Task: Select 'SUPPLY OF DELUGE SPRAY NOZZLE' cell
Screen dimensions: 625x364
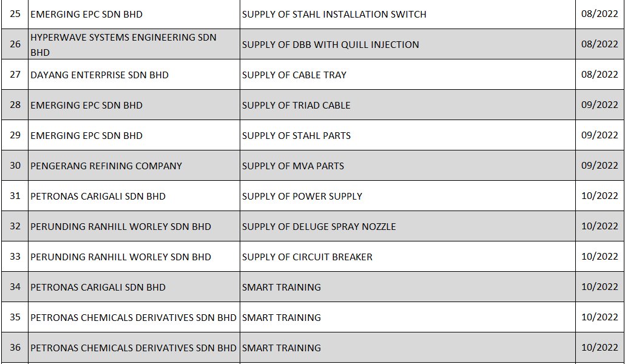Action: point(319,226)
